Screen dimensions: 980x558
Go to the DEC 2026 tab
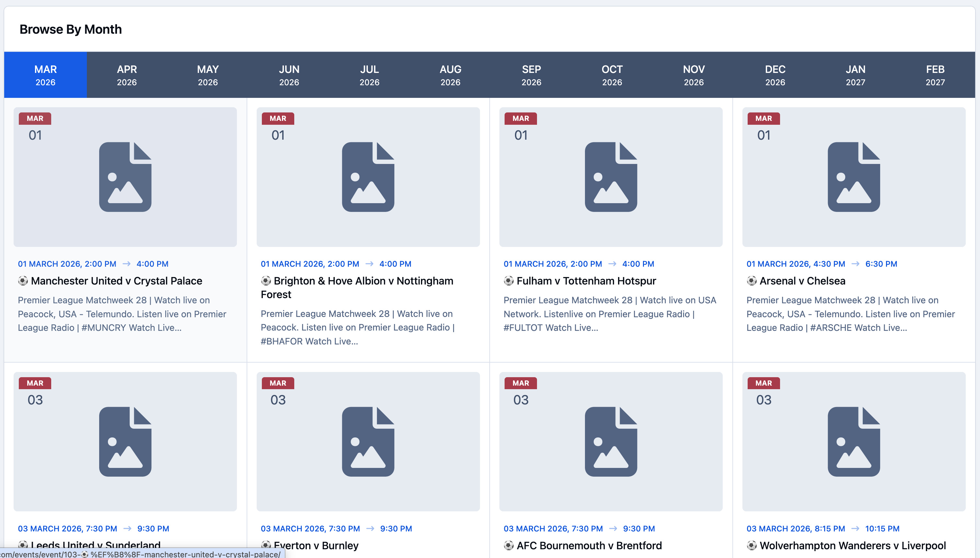coord(775,75)
